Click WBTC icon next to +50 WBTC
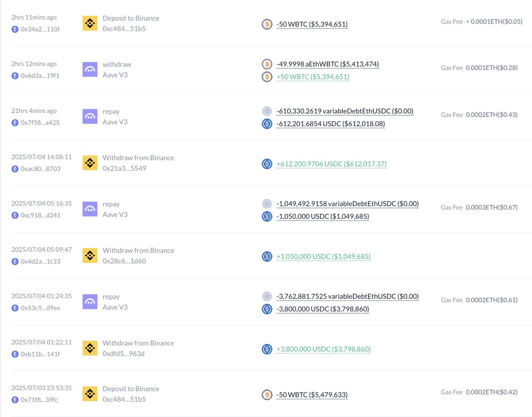The height and width of the screenshot is (417, 532). pos(267,77)
